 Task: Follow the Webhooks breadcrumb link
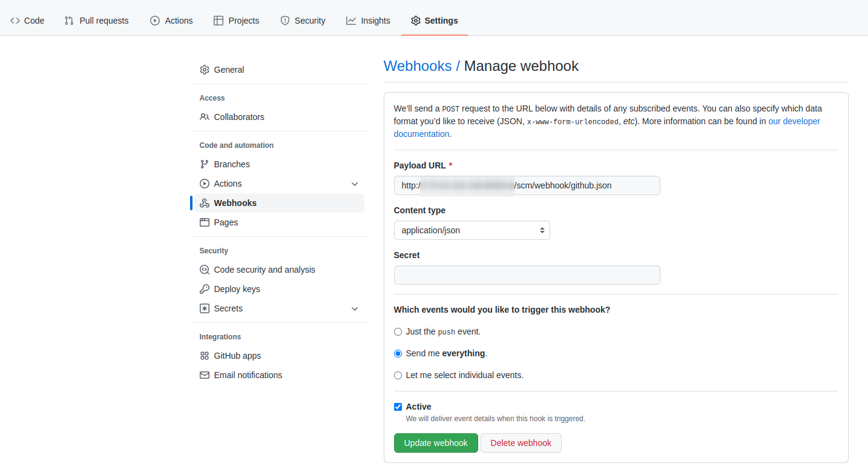[418, 66]
